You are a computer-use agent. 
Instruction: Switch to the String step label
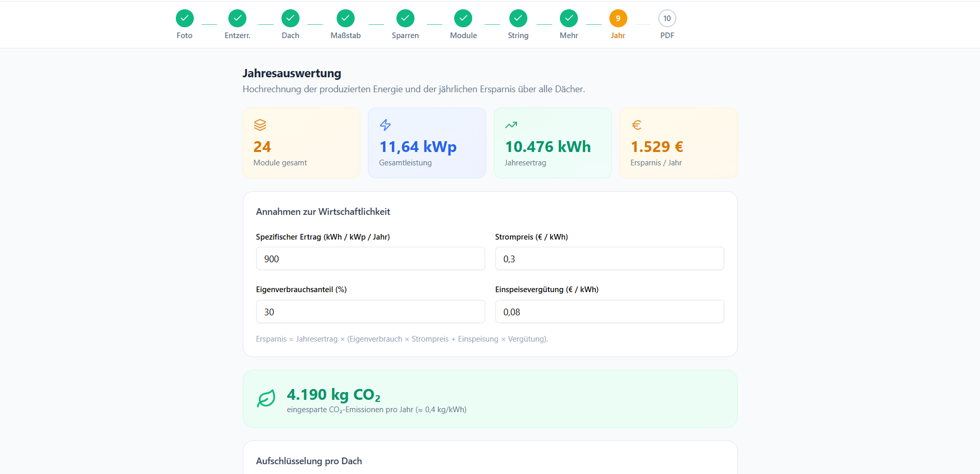point(518,36)
